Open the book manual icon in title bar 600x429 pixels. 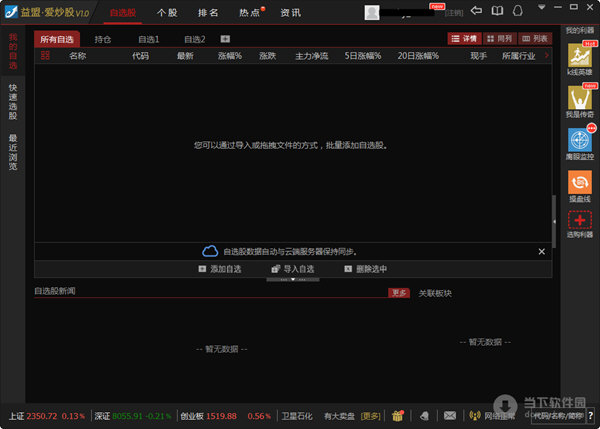[x=497, y=11]
